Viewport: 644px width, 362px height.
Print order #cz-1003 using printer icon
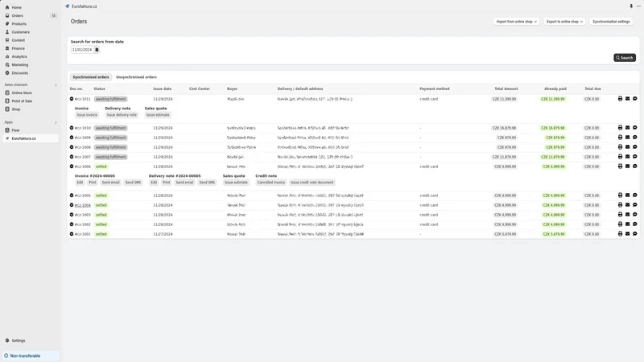(620, 215)
